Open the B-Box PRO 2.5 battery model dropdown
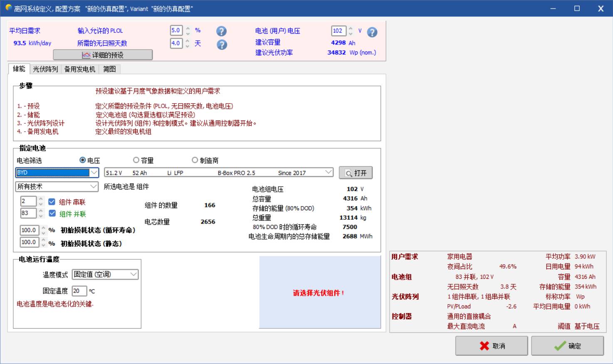The width and height of the screenshot is (613, 364). point(328,172)
